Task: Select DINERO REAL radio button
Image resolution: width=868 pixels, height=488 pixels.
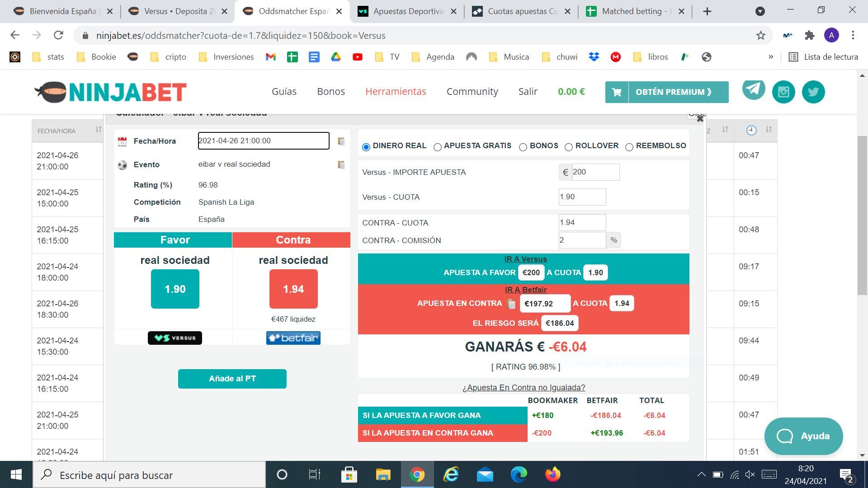Action: pos(366,147)
